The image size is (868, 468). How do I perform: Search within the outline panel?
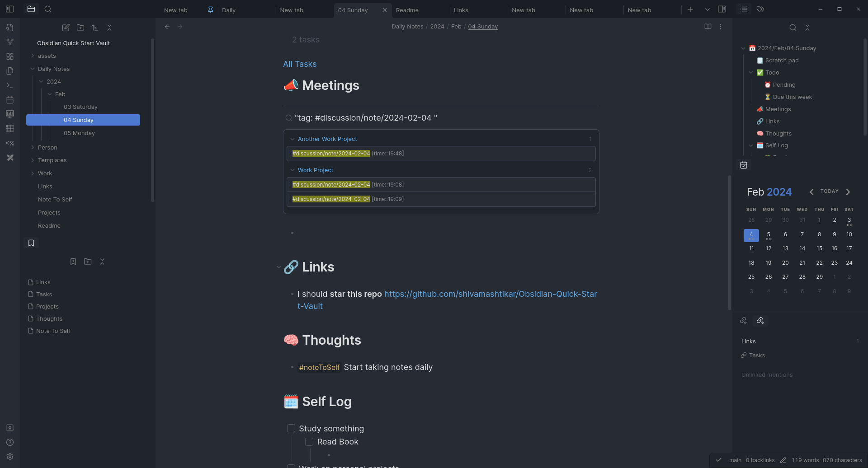point(793,28)
